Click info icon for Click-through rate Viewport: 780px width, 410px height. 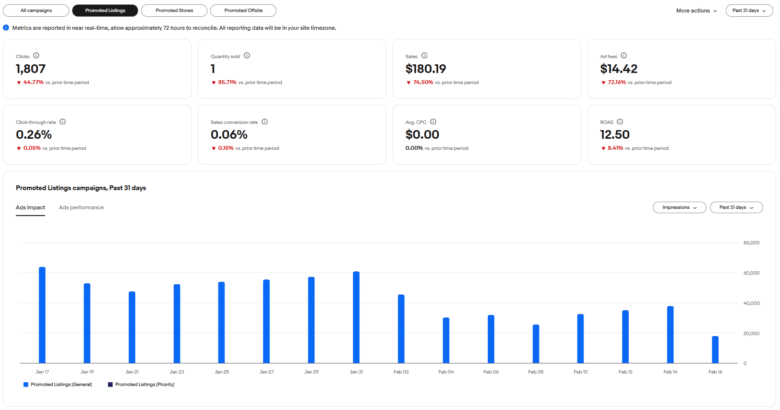click(63, 121)
